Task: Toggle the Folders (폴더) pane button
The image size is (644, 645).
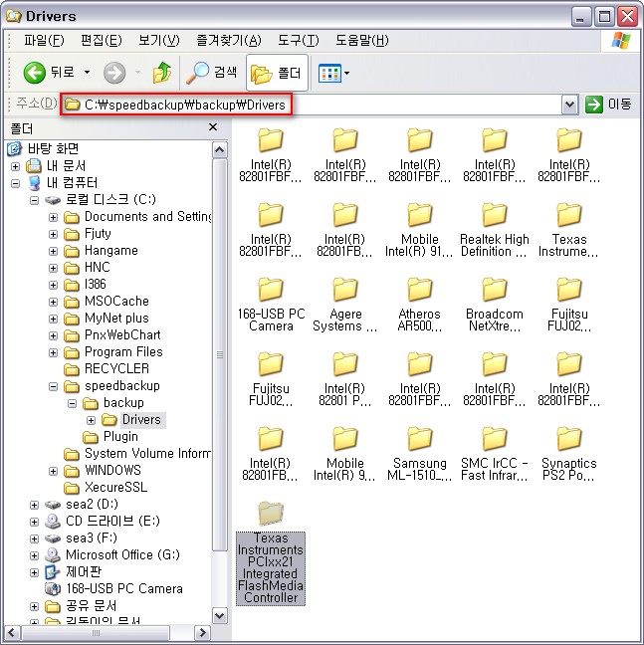Action: pyautogui.click(x=277, y=73)
